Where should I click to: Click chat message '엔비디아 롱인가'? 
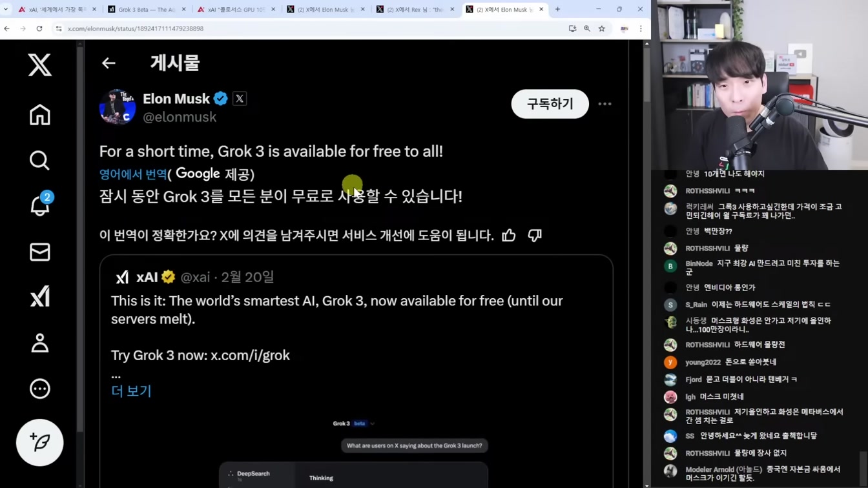pos(729,287)
